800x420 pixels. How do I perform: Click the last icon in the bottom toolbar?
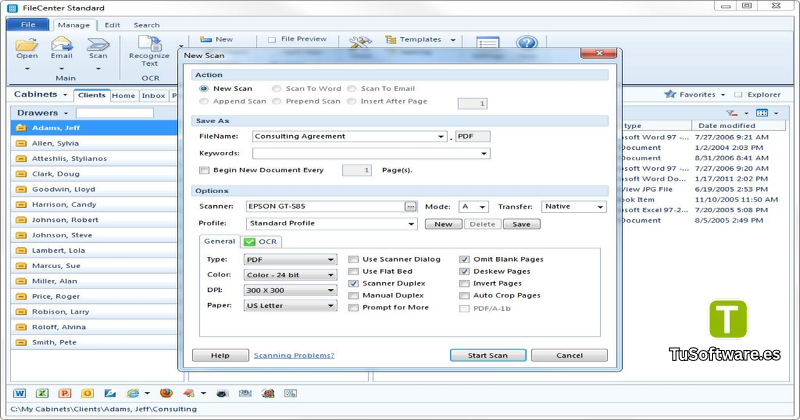click(x=290, y=393)
